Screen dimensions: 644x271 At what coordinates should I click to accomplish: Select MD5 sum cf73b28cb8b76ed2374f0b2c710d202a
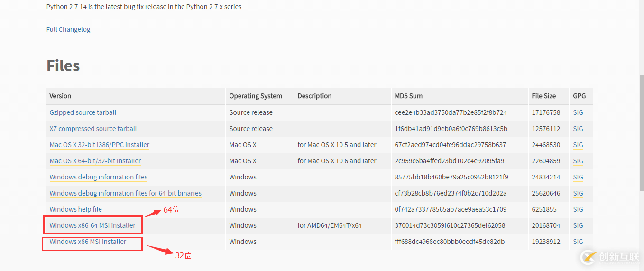click(451, 193)
